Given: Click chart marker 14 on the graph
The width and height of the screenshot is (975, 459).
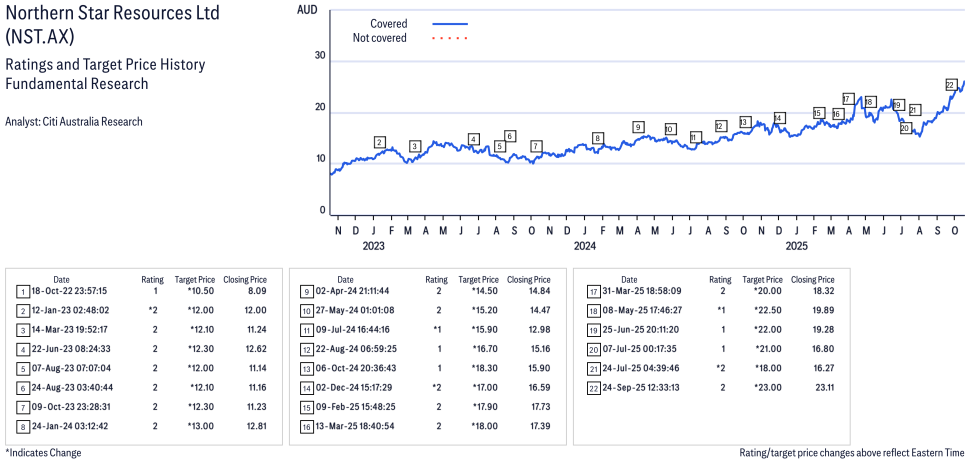Looking at the screenshot, I should click(779, 118).
